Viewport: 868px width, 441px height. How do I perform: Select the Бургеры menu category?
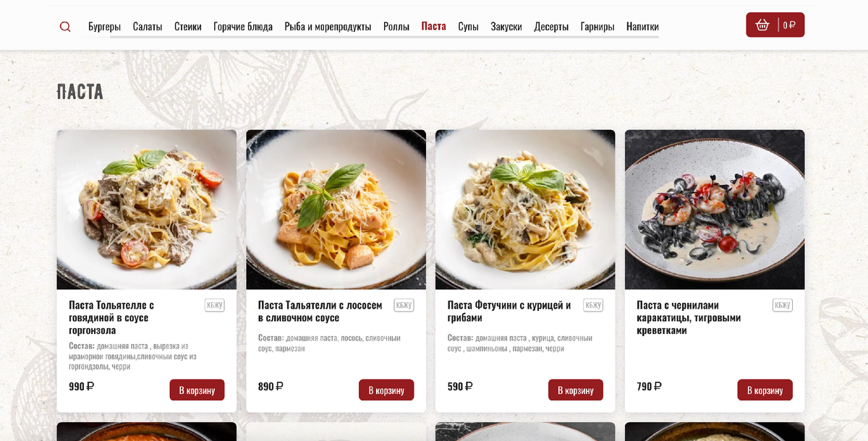click(105, 27)
